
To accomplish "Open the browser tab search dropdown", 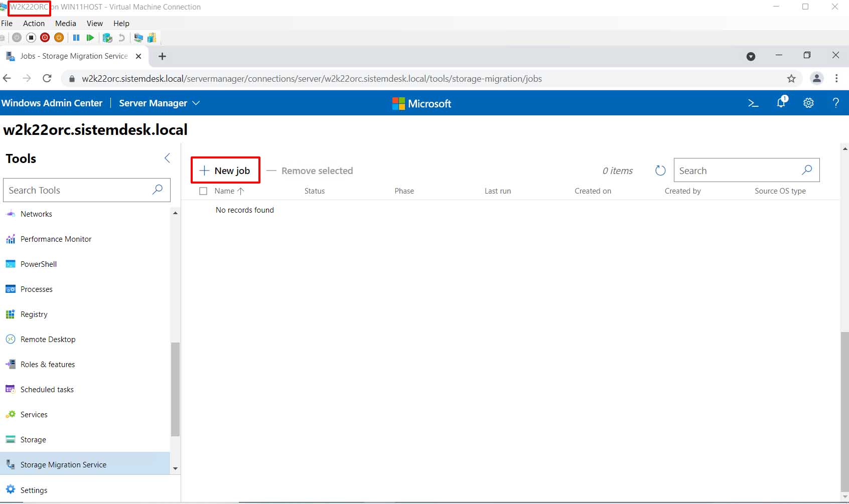I will [751, 57].
